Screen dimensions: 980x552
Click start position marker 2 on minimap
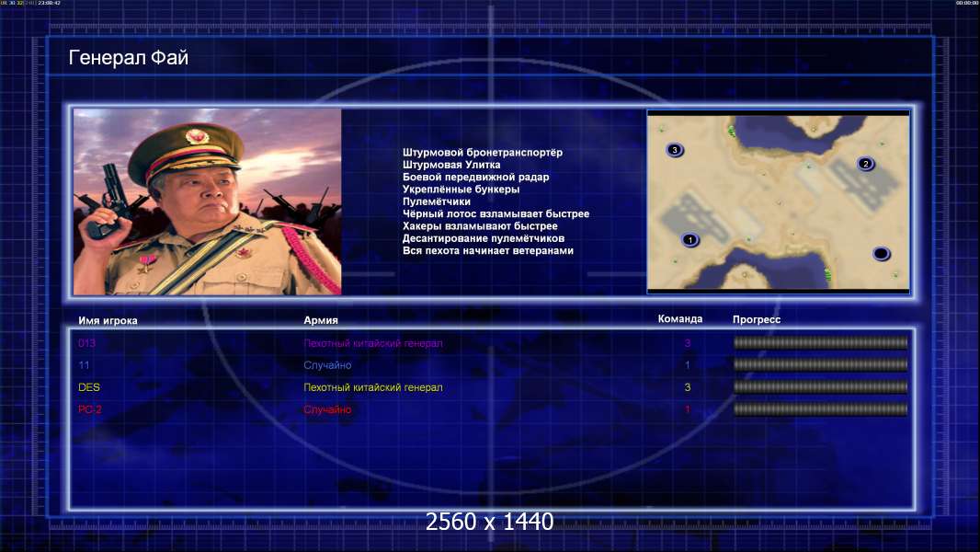click(866, 164)
